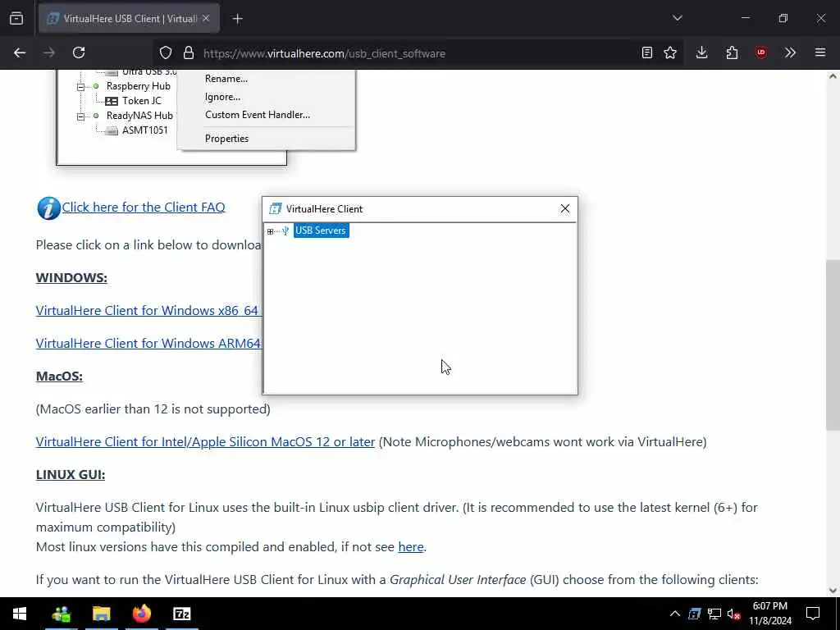840x630 pixels.
Task: Click the Raspberry Hub label
Action: click(138, 86)
